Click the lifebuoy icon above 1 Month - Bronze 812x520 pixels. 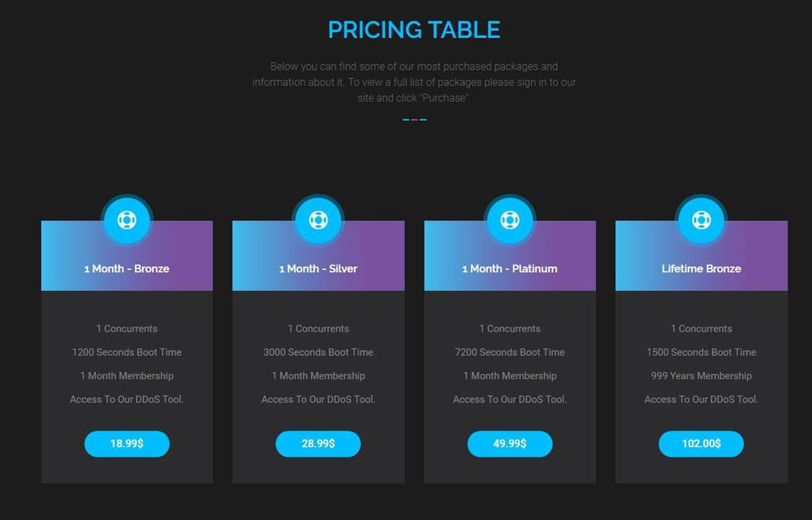tap(127, 219)
